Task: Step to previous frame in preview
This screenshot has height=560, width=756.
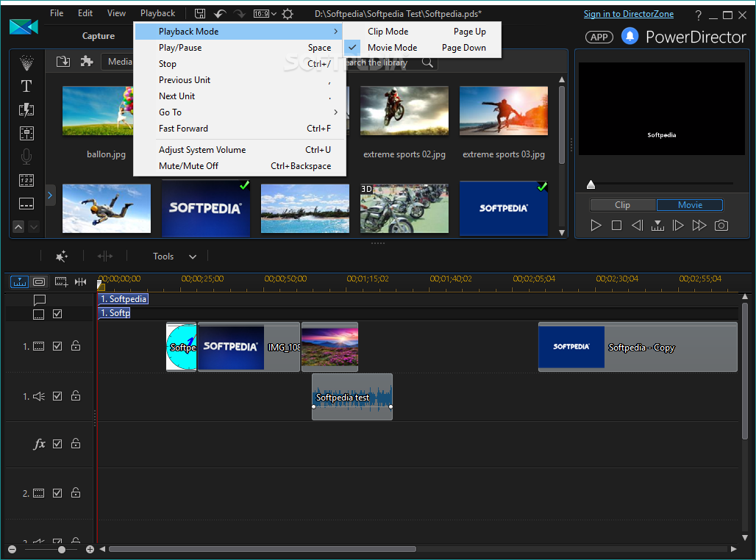Action: click(x=637, y=225)
